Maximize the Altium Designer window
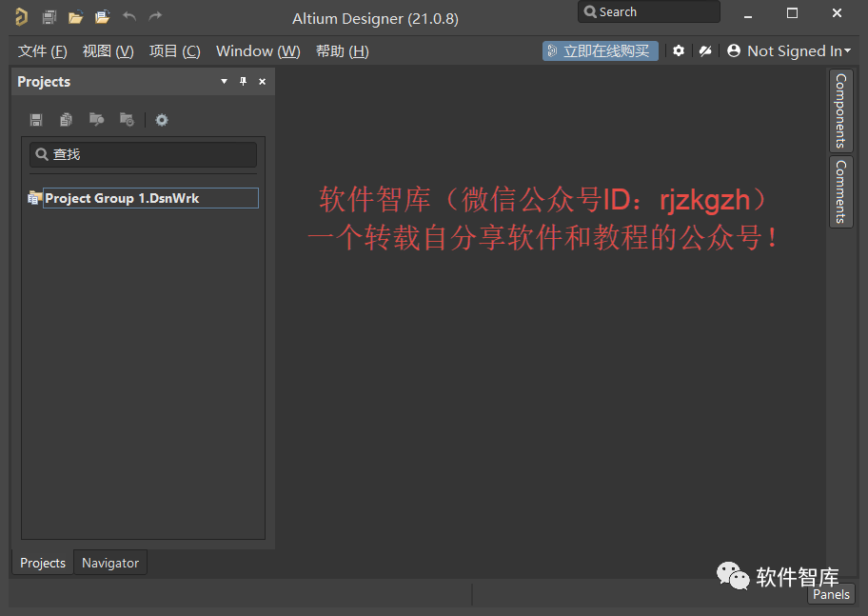The image size is (868, 616). point(793,13)
